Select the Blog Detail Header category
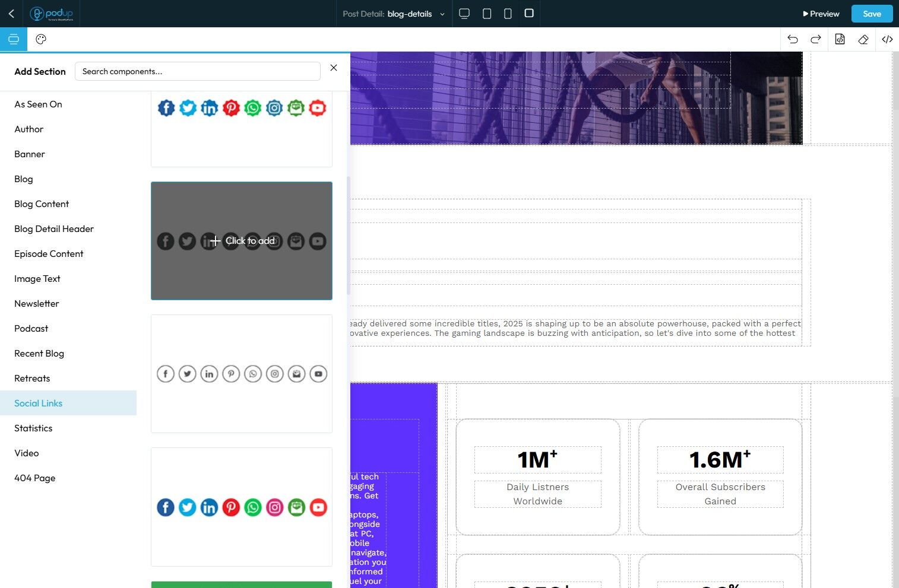Screen dimensions: 899x588 tap(68, 228)
